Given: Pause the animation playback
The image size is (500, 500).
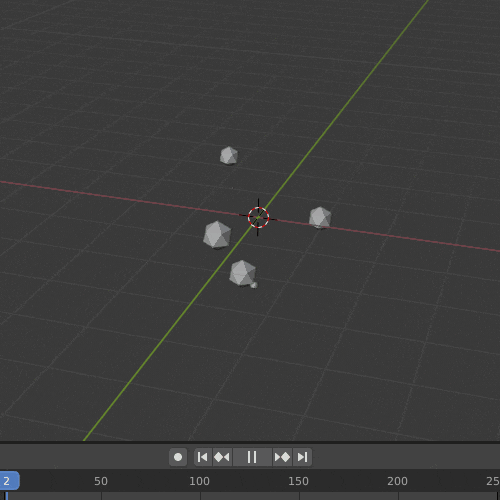Looking at the screenshot, I should [252, 457].
